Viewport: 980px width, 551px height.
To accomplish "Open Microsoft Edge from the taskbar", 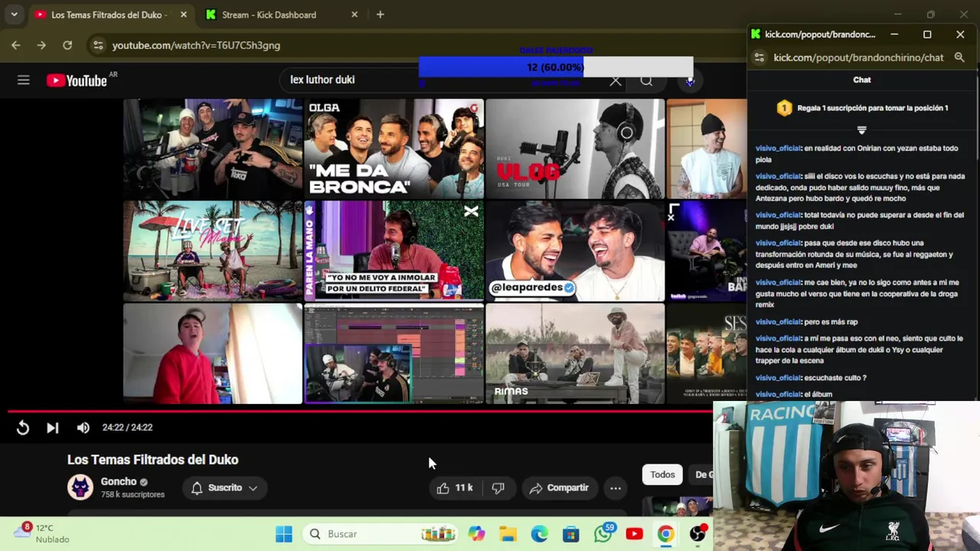I will pos(540,534).
